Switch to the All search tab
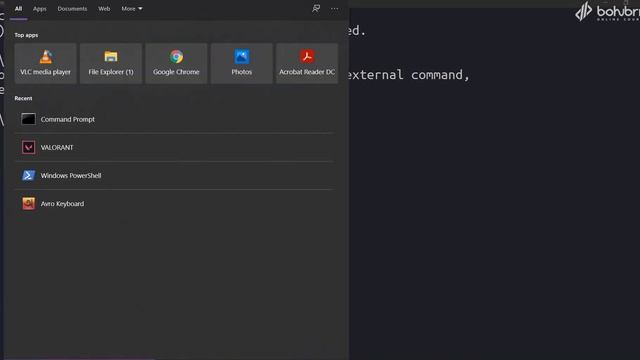Image resolution: width=640 pixels, height=360 pixels. click(18, 9)
